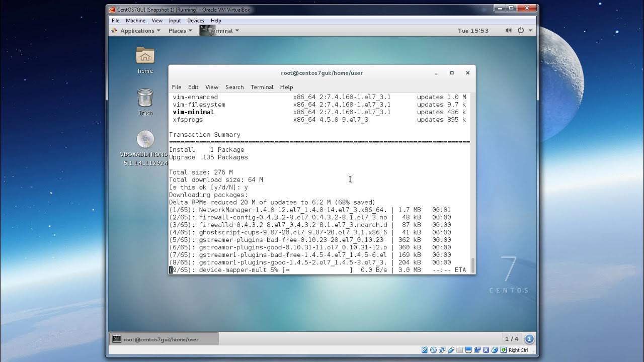Click the 'Is this ok [y/d/N]: y' line
The width and height of the screenshot is (644, 362).
[x=208, y=187]
